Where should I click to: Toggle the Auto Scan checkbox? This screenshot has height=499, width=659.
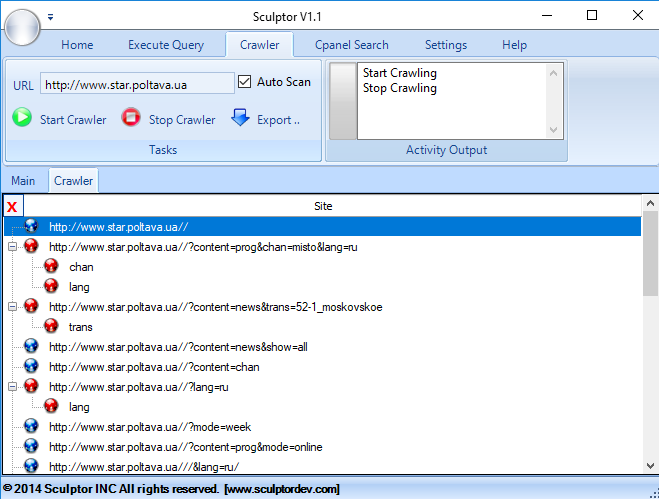point(245,82)
